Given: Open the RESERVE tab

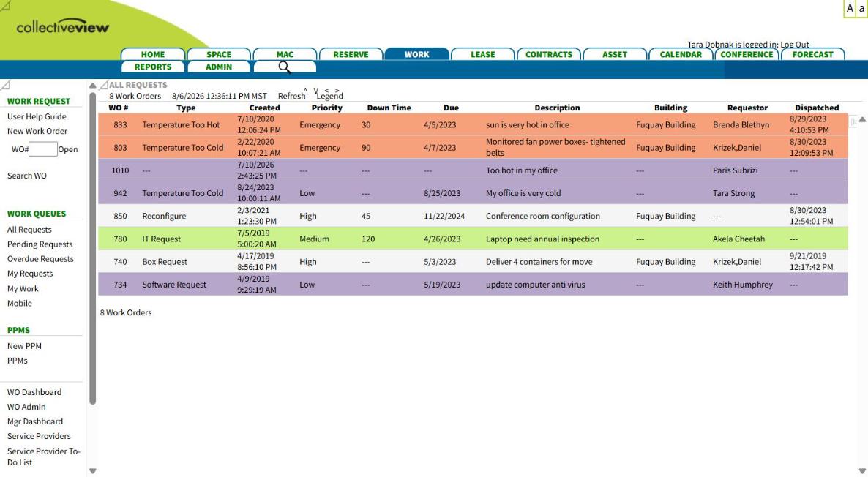Looking at the screenshot, I should pos(351,54).
